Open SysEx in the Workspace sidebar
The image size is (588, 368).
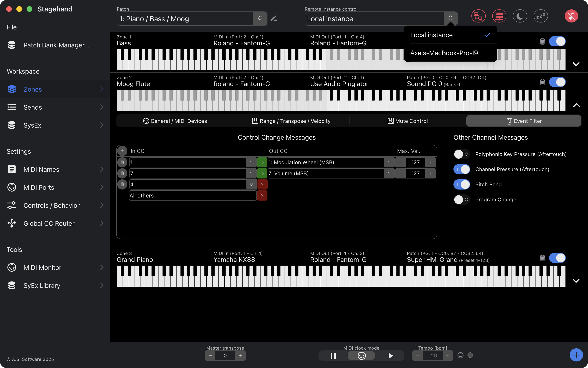tap(55, 125)
